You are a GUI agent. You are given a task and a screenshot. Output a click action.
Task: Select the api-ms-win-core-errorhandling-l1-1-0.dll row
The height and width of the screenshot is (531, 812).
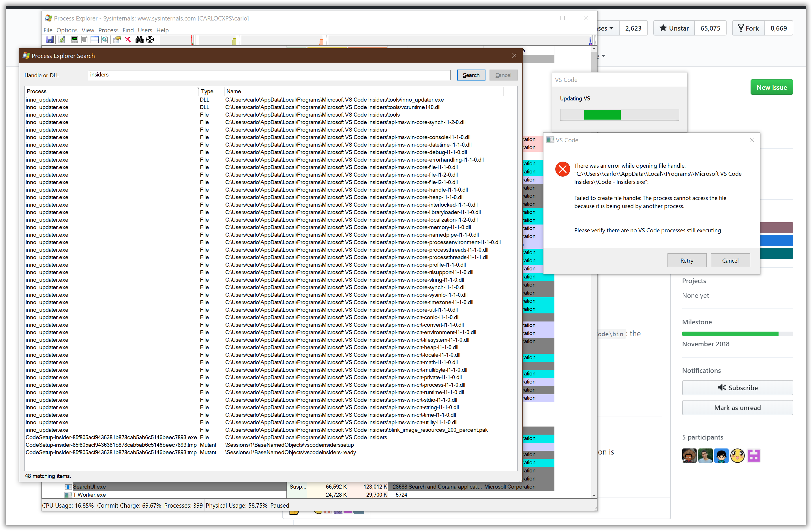coord(271,160)
